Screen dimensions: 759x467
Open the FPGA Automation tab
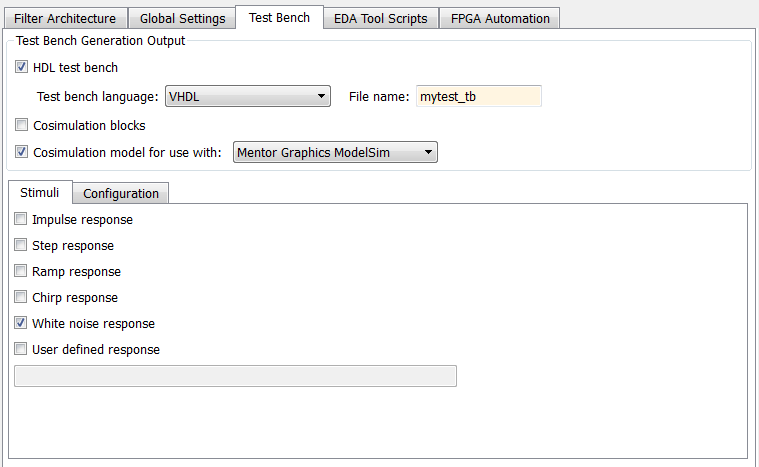click(500, 18)
